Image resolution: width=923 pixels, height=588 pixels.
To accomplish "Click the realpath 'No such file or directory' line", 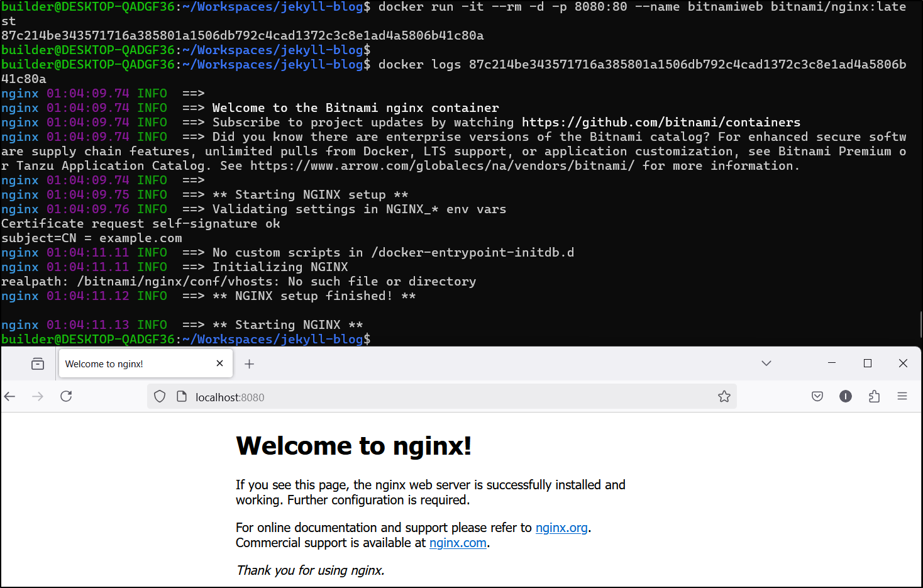I will pyautogui.click(x=239, y=282).
